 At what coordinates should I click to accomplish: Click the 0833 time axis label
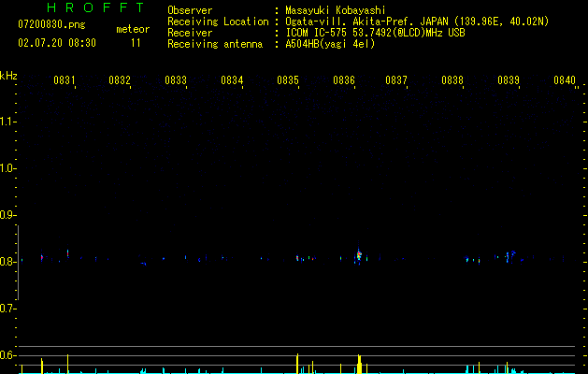176,79
